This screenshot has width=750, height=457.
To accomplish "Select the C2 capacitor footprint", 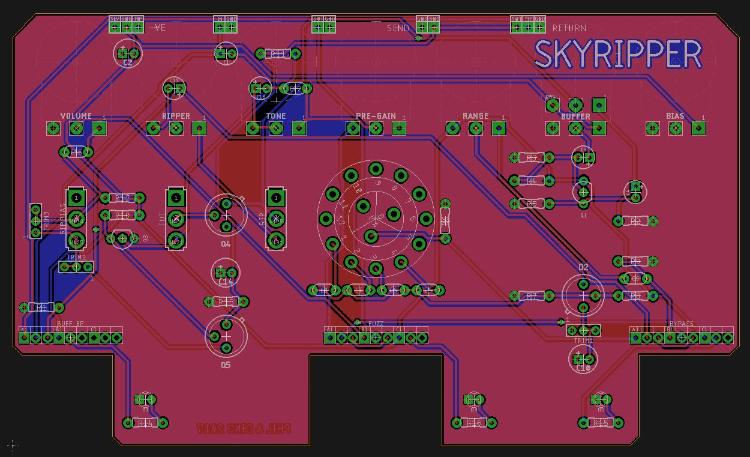I will (x=127, y=53).
